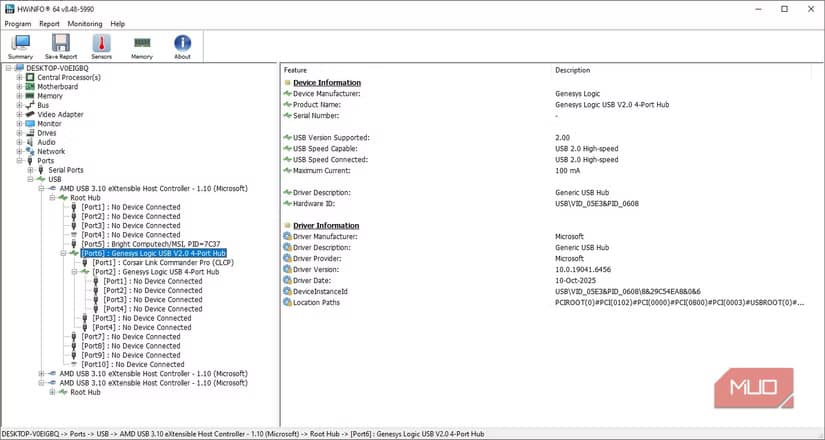Click the Driver Information folder icon

coord(287,225)
